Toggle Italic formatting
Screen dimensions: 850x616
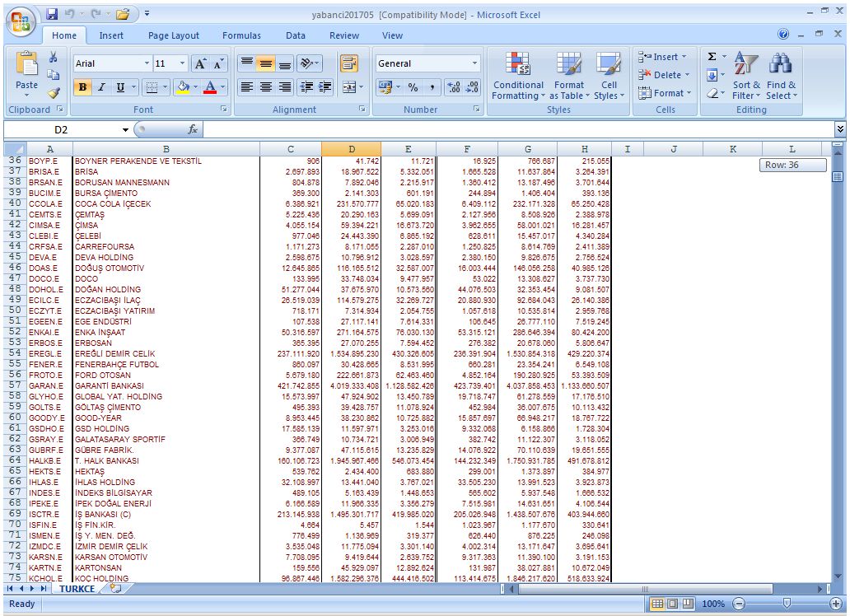coord(101,86)
